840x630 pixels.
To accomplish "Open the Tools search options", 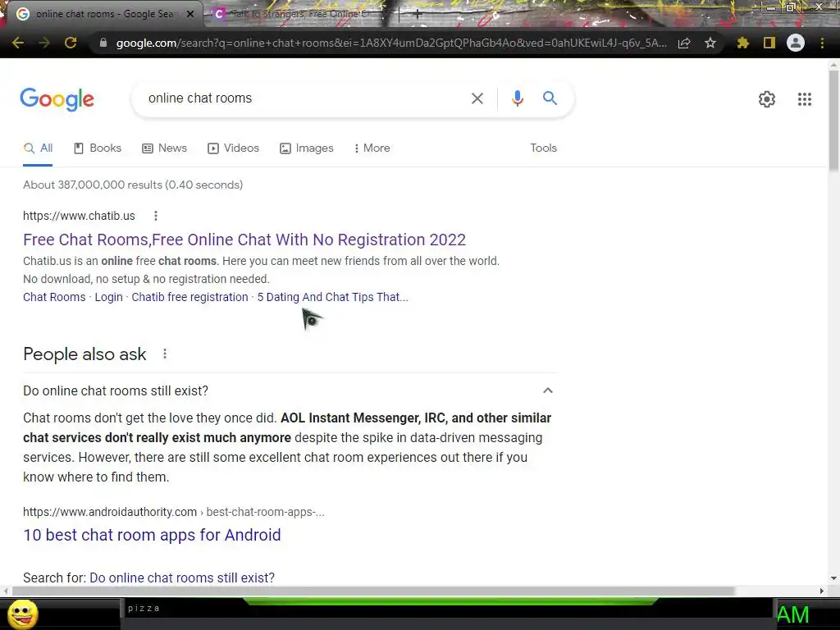I will coord(543,148).
